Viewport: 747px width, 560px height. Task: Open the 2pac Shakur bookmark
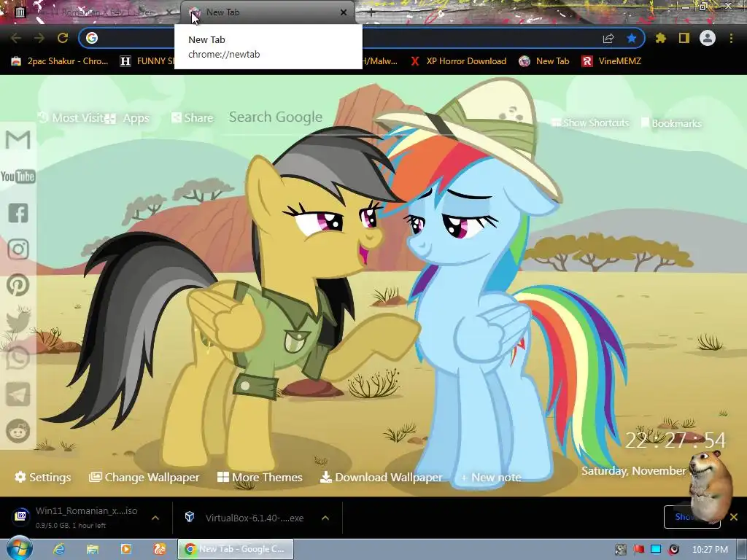coord(60,61)
